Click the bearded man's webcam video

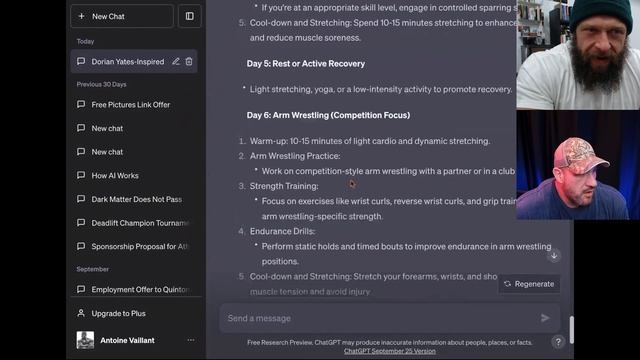(x=578, y=55)
